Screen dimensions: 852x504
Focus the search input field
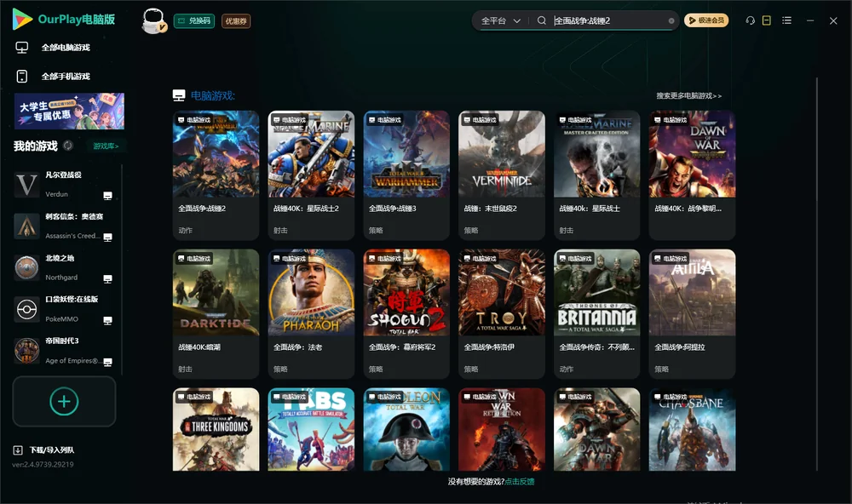(609, 20)
